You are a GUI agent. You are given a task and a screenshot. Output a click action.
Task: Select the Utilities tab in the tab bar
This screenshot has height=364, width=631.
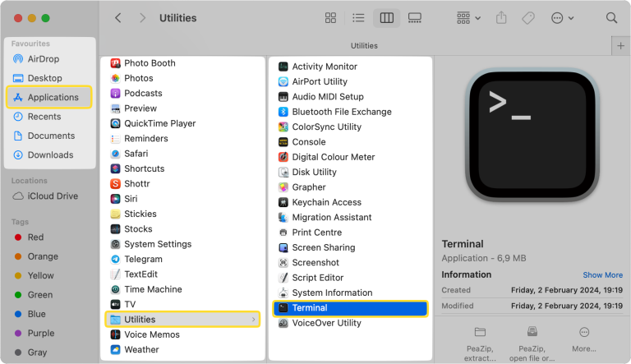(x=364, y=46)
